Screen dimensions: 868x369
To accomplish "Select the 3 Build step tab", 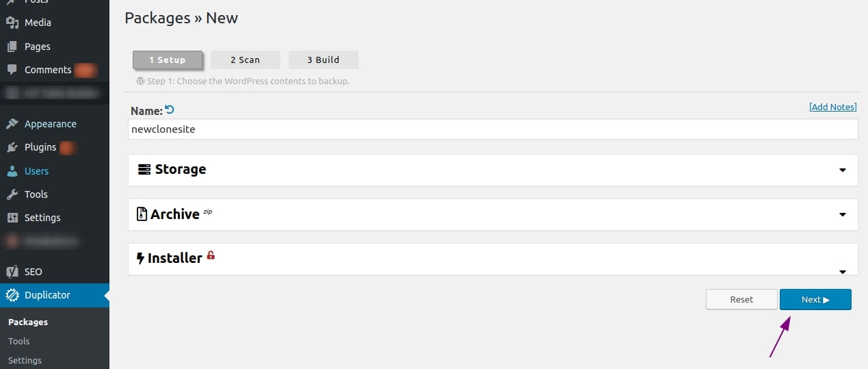I will point(324,60).
